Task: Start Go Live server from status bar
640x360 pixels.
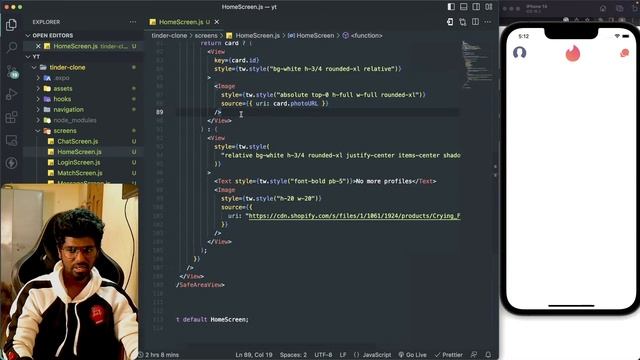Action: 412,355
